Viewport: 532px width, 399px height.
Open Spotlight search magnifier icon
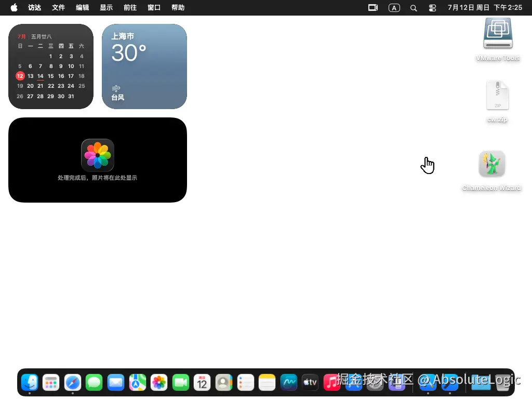pos(413,8)
